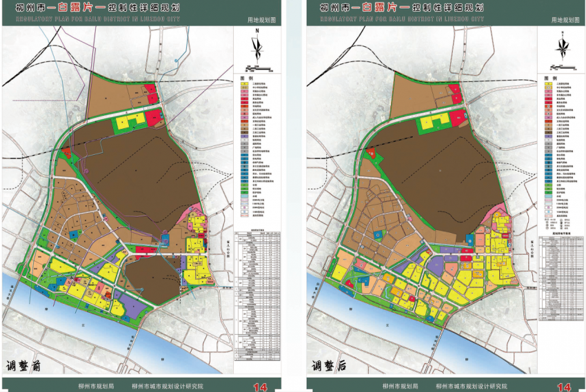Select the 图例 legend heading on 调整前 map

point(247,78)
